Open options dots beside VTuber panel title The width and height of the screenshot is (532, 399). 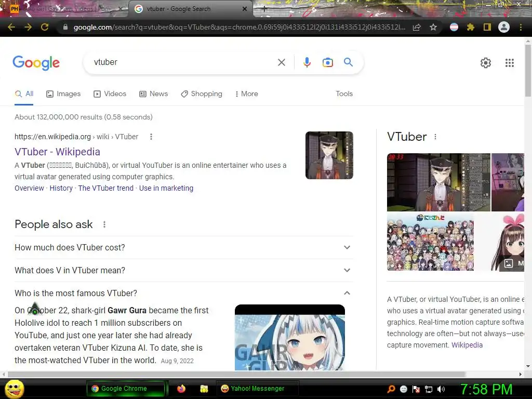click(x=435, y=137)
